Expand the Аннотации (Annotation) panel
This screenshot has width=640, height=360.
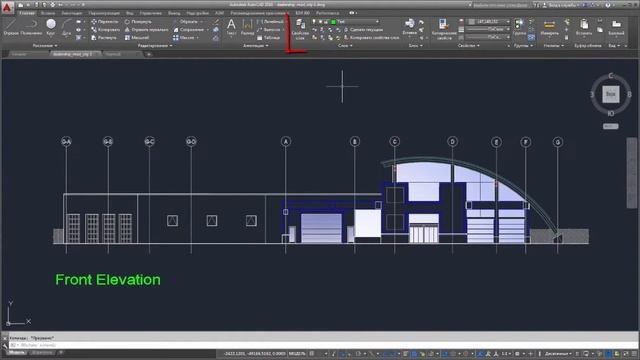click(x=256, y=46)
